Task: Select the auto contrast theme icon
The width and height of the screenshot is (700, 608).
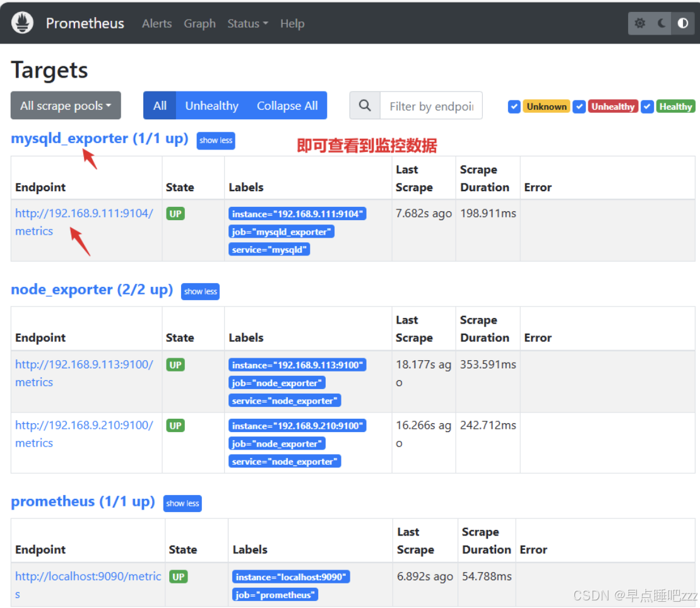Action: tap(683, 23)
